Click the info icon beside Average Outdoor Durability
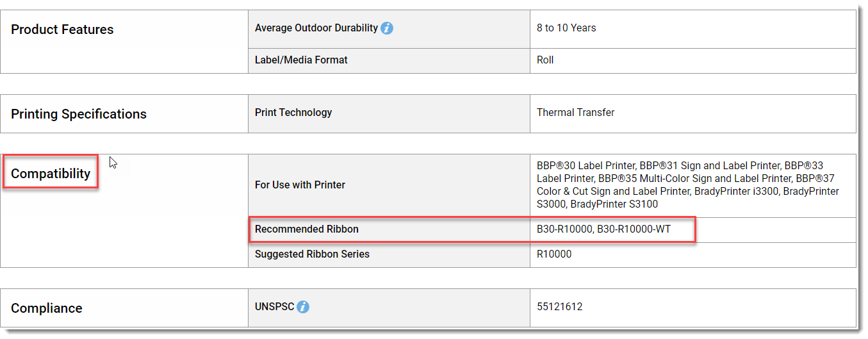 (387, 28)
